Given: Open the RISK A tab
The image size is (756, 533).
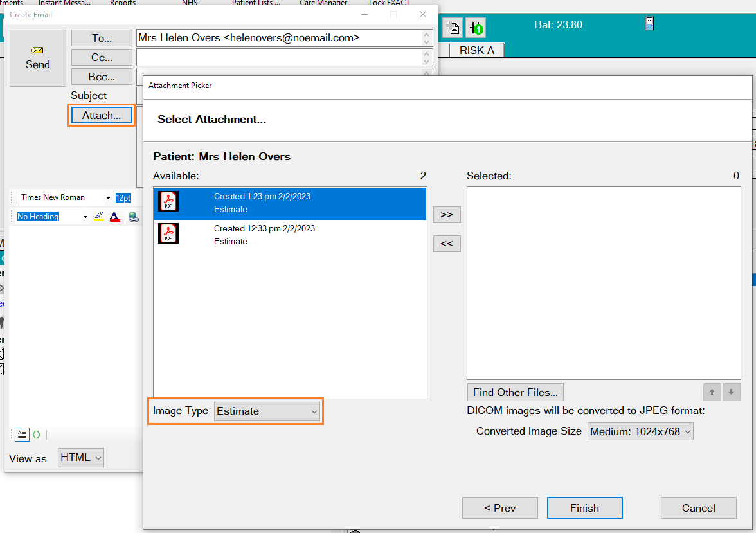Looking at the screenshot, I should pyautogui.click(x=476, y=50).
